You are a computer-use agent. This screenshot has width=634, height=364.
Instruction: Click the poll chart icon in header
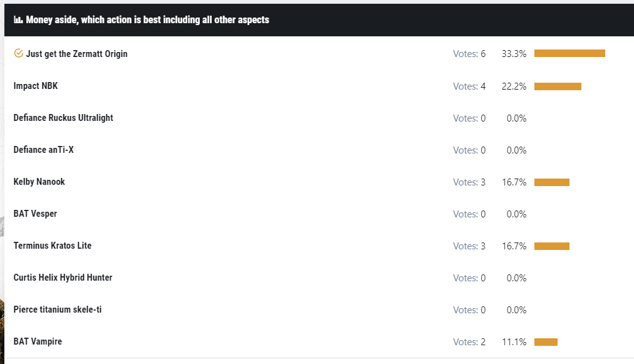tap(18, 20)
